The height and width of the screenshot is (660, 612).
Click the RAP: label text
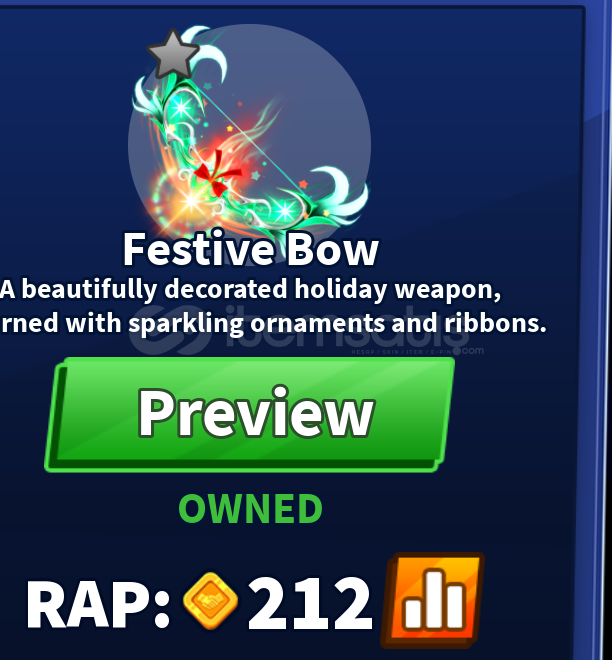(x=98, y=603)
